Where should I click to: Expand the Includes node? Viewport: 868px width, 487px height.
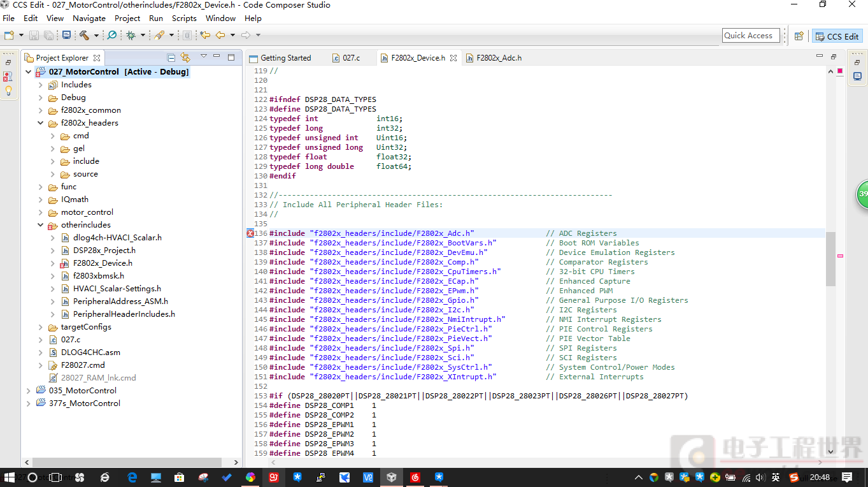click(40, 85)
